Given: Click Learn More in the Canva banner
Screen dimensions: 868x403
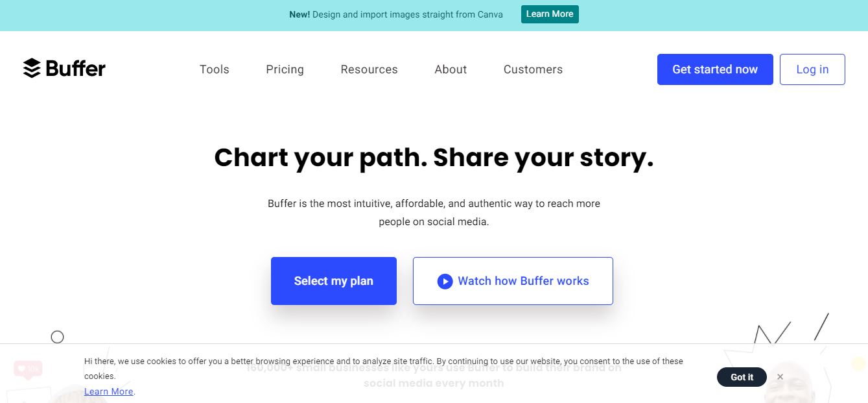Looking at the screenshot, I should point(549,14).
